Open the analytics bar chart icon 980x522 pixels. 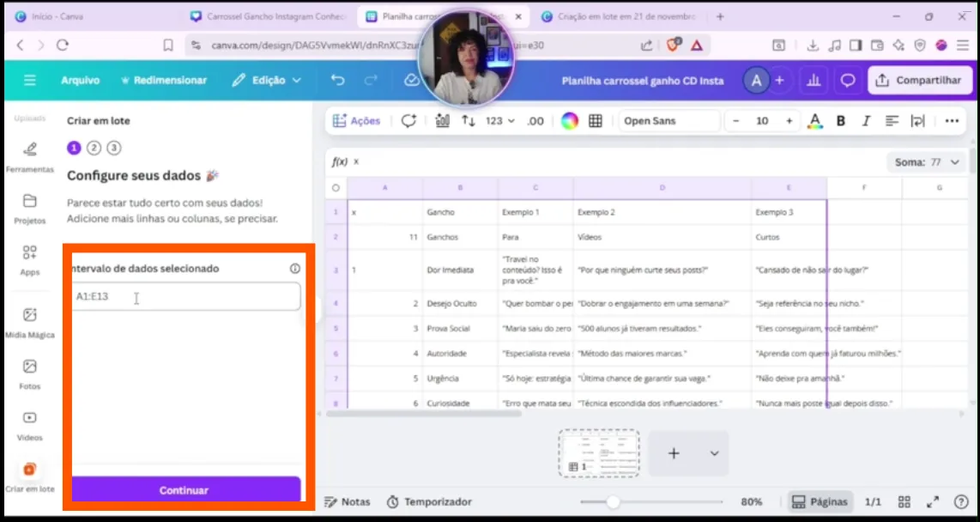(812, 81)
